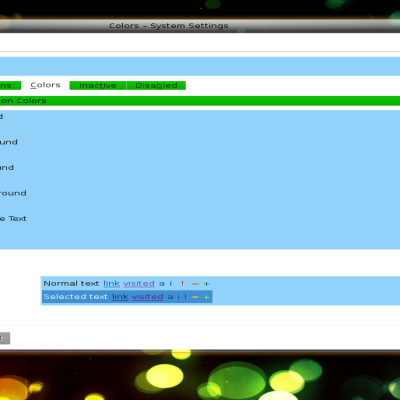
Task: Click the red '!' in Selected text row
Action: point(185,297)
